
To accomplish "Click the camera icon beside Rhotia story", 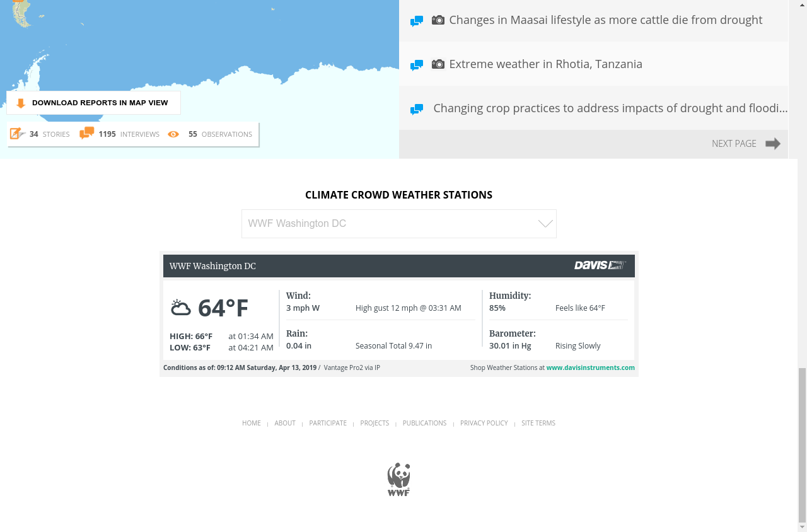I will (x=438, y=64).
